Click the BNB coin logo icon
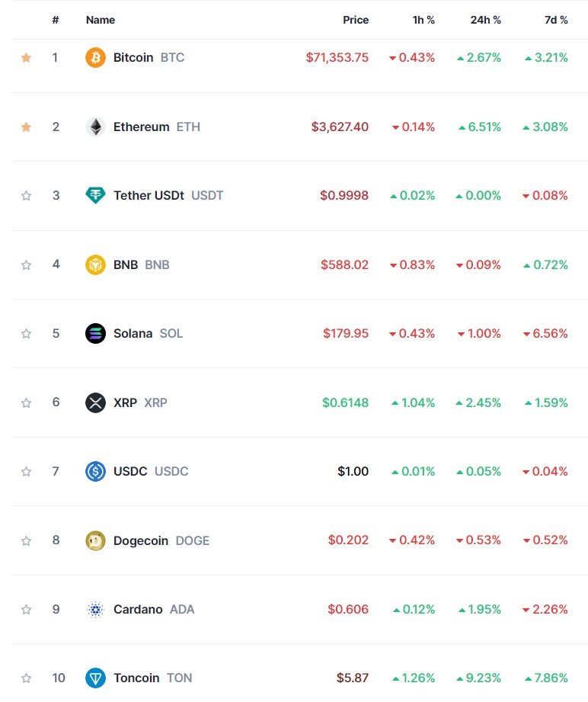Image resolution: width=588 pixels, height=702 pixels. click(95, 264)
